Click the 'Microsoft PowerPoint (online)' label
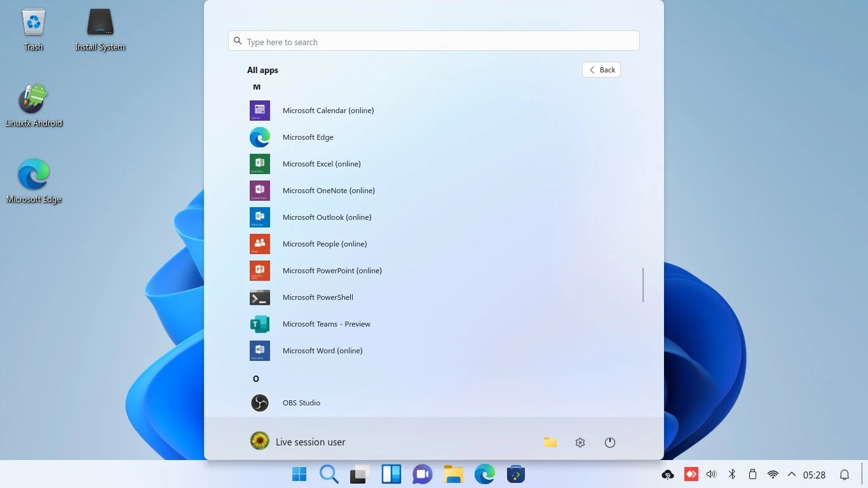Image resolution: width=868 pixels, height=488 pixels. [x=332, y=271]
